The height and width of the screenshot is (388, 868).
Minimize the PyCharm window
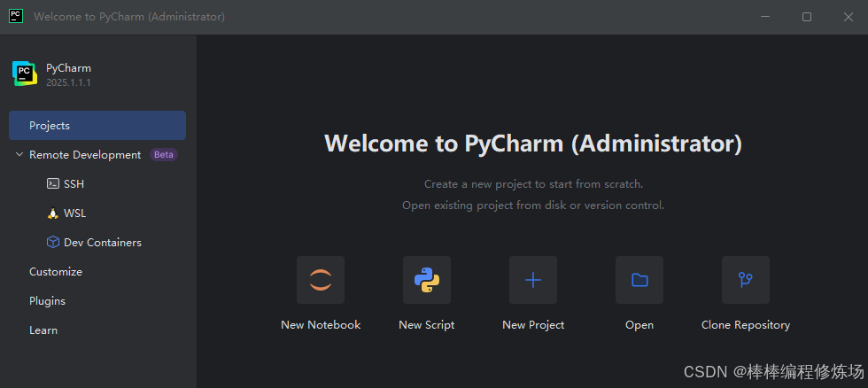pyautogui.click(x=765, y=17)
